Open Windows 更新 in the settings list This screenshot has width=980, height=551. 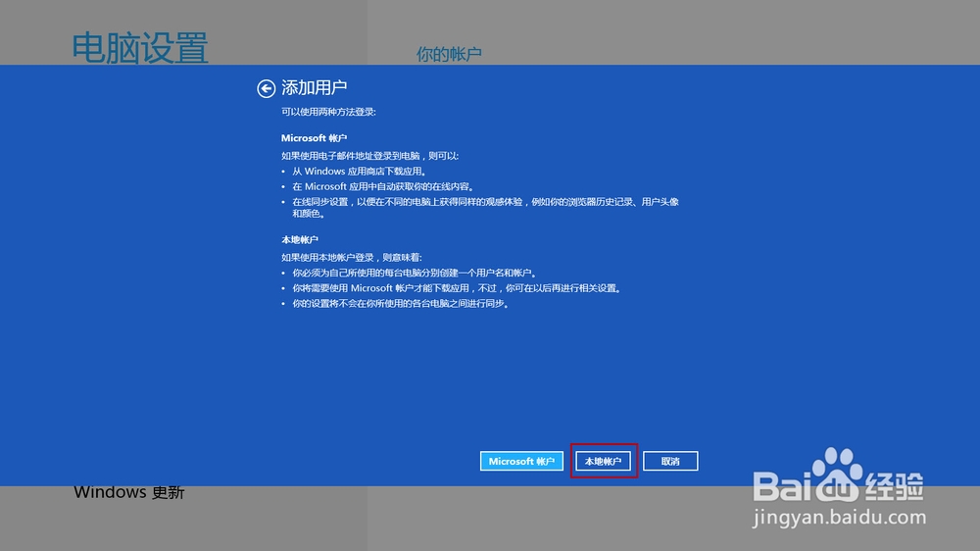click(129, 492)
